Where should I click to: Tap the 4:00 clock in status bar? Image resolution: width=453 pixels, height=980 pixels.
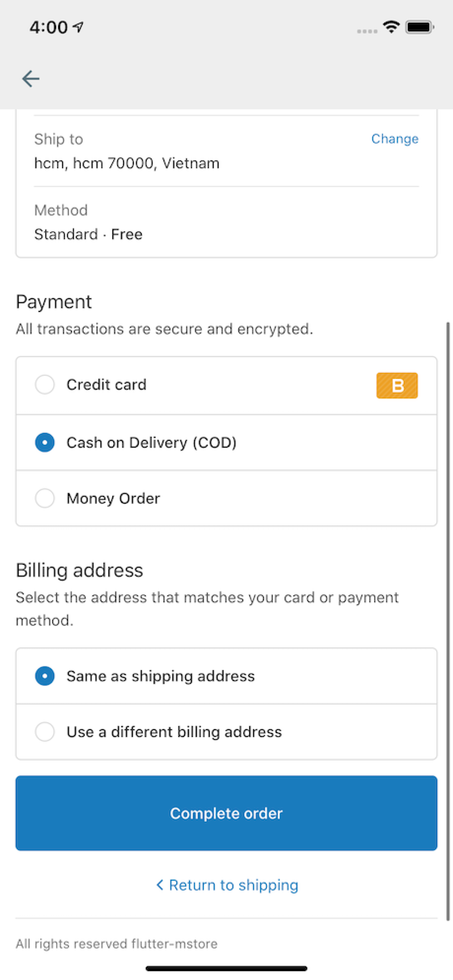click(x=49, y=27)
